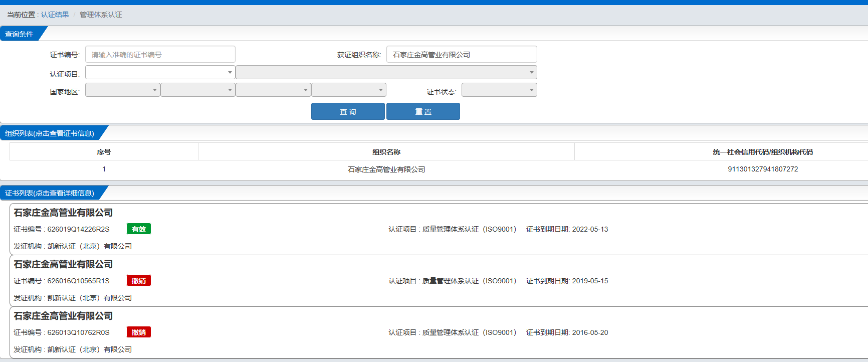Open 石家庄金高管业有限公司 in the organization table
Image resolution: width=868 pixels, height=362 pixels.
(x=386, y=169)
